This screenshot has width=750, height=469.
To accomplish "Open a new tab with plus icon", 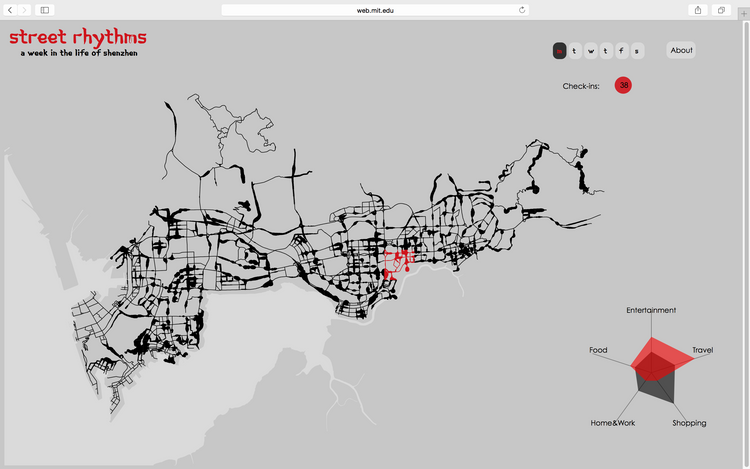I will pos(744,13).
